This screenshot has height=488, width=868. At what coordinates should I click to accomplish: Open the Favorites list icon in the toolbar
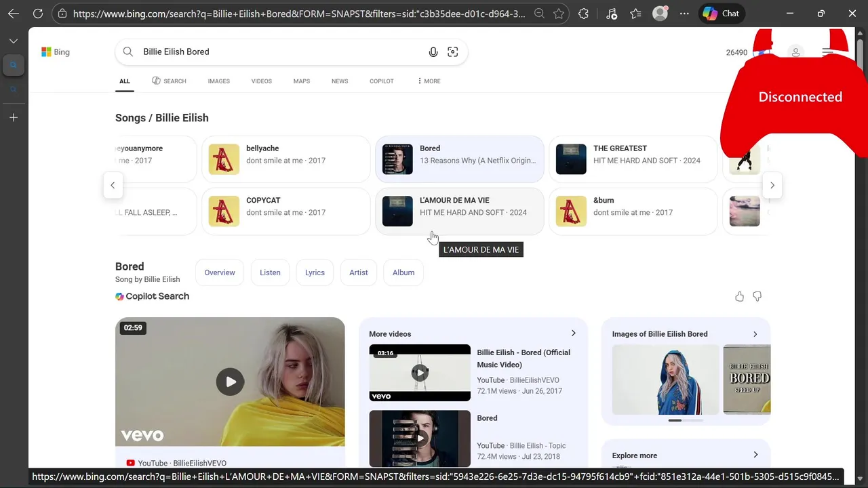pyautogui.click(x=635, y=14)
